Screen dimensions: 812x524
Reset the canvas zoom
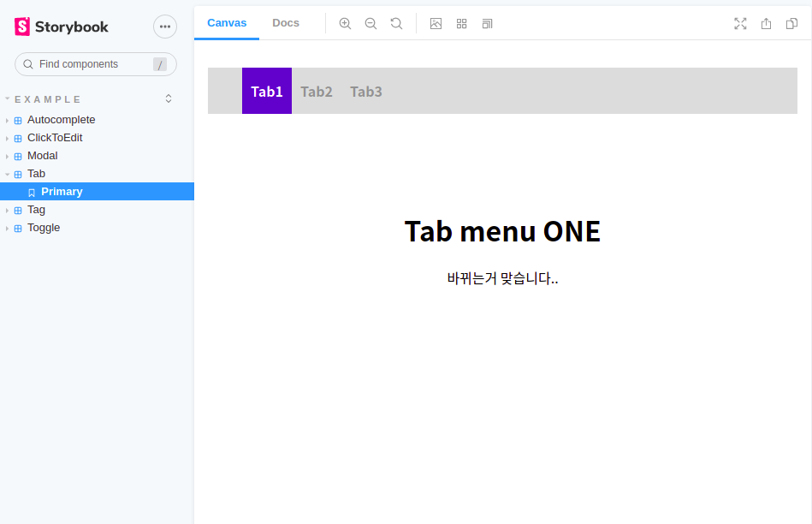coord(396,23)
